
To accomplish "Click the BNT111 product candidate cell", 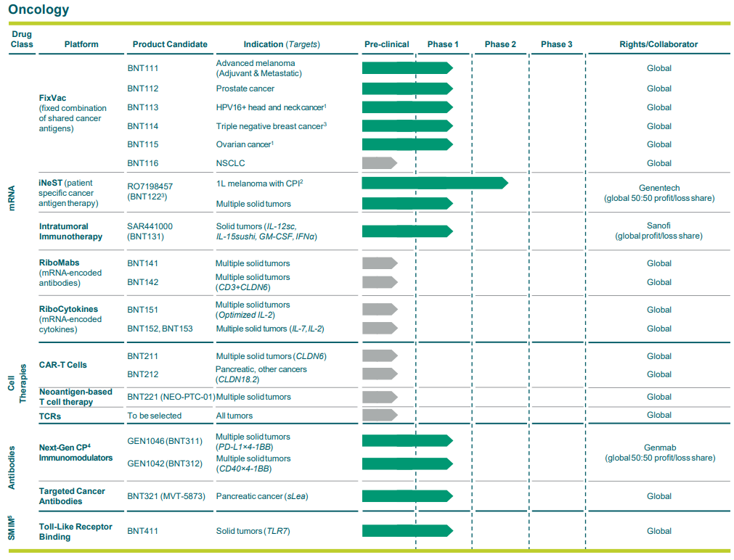I will 143,68.
